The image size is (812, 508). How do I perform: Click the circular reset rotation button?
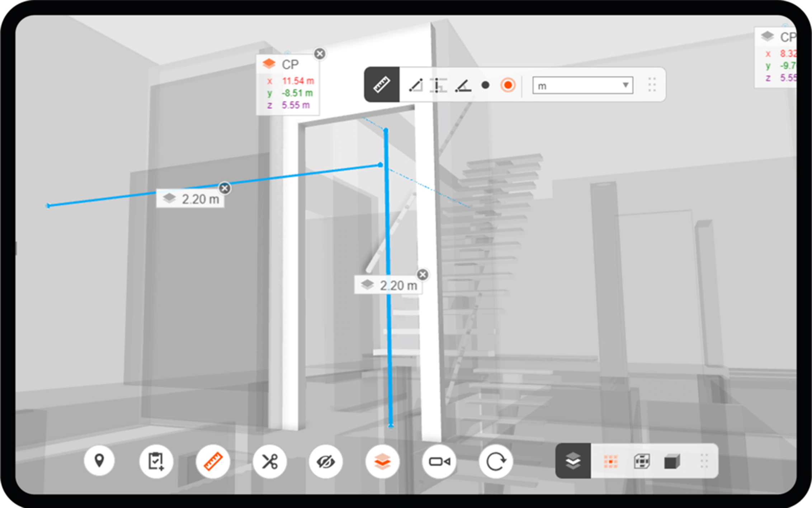(496, 461)
